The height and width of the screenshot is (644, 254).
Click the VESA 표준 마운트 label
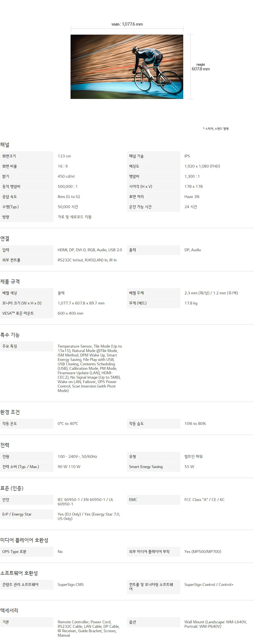tap(18, 313)
